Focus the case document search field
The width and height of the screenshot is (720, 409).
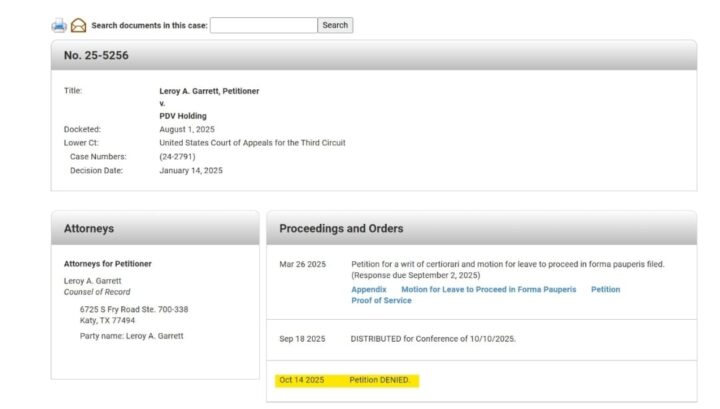(x=264, y=25)
